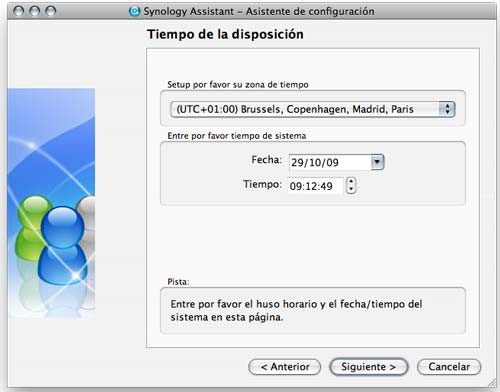Click the window resize grip corner

[x=492, y=382]
